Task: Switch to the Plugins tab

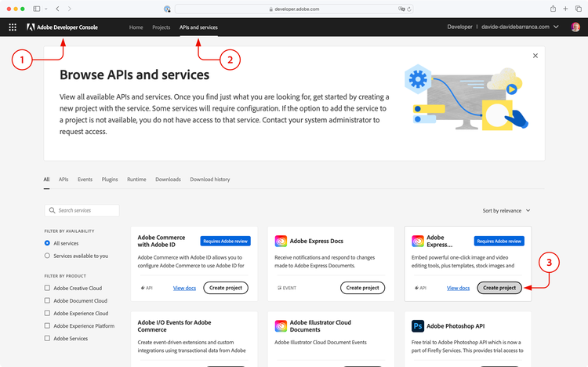Action: pyautogui.click(x=110, y=180)
